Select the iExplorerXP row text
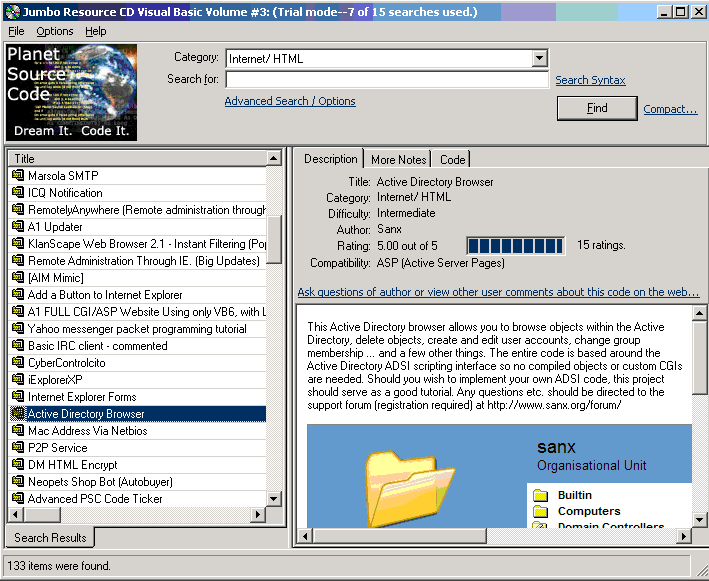This screenshot has height=581, width=709. point(55,380)
